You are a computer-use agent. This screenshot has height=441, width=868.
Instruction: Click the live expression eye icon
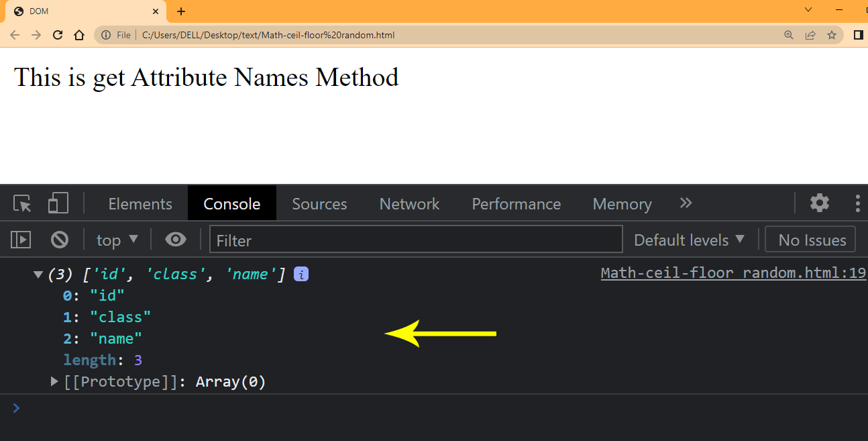tap(176, 240)
